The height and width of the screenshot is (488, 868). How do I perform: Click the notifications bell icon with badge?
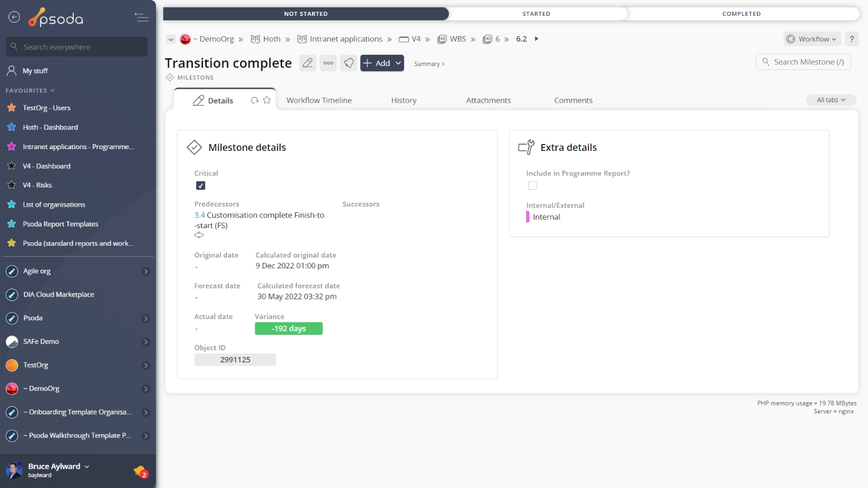(140, 471)
